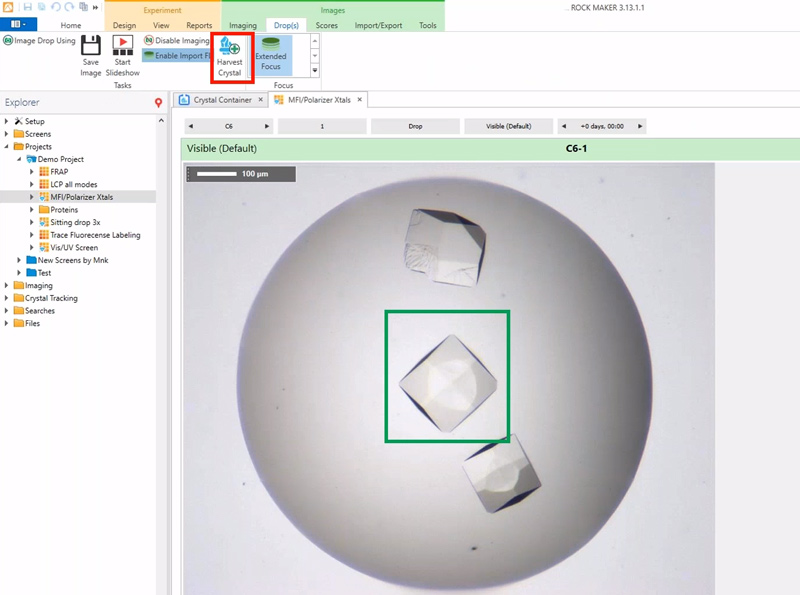The height and width of the screenshot is (595, 800).
Task: Toggle Enable Import option in ribbon
Action: pos(176,56)
